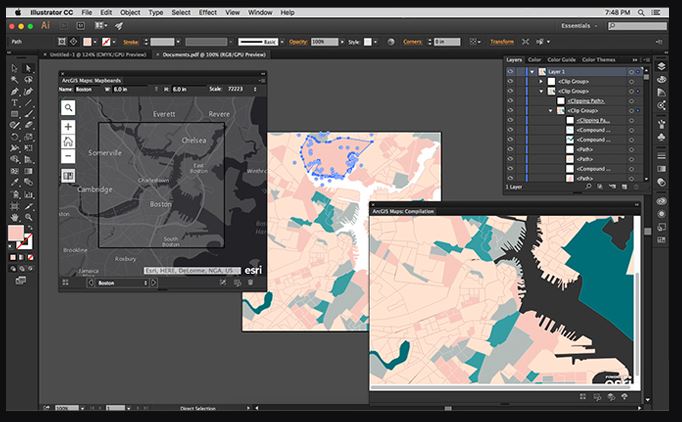Viewport: 682px width, 422px height.
Task: Hide Layer 1 using its eye icon
Action: pyautogui.click(x=510, y=72)
